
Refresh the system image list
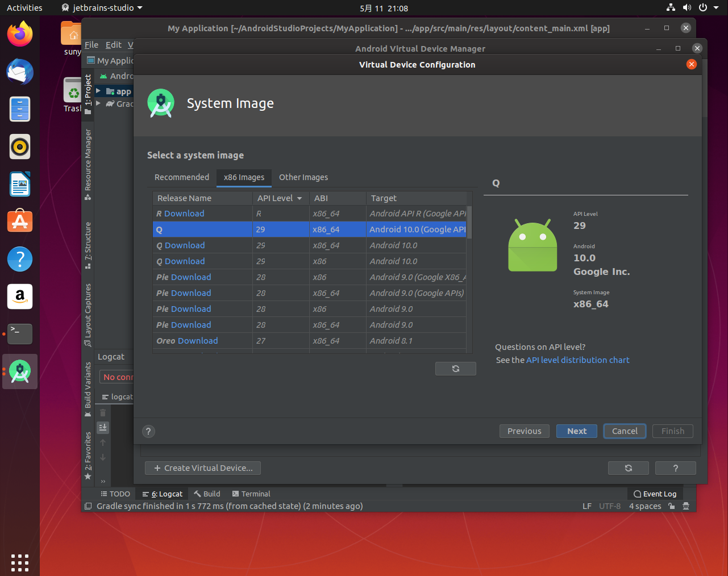455,369
